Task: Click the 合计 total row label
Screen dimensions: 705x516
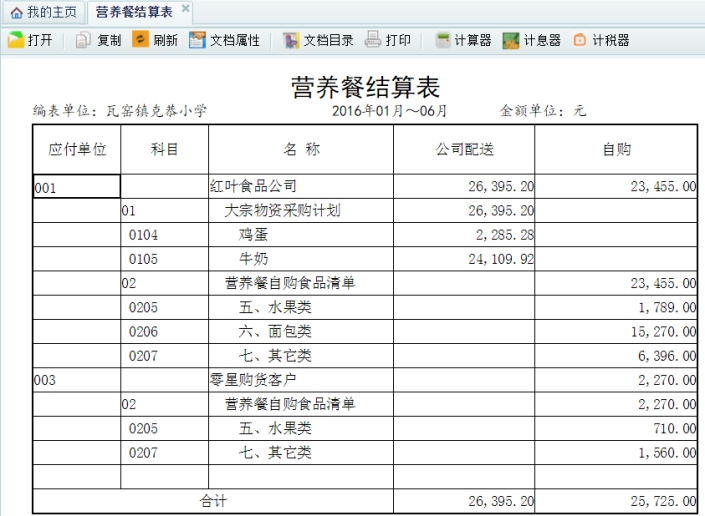Action: (x=213, y=501)
